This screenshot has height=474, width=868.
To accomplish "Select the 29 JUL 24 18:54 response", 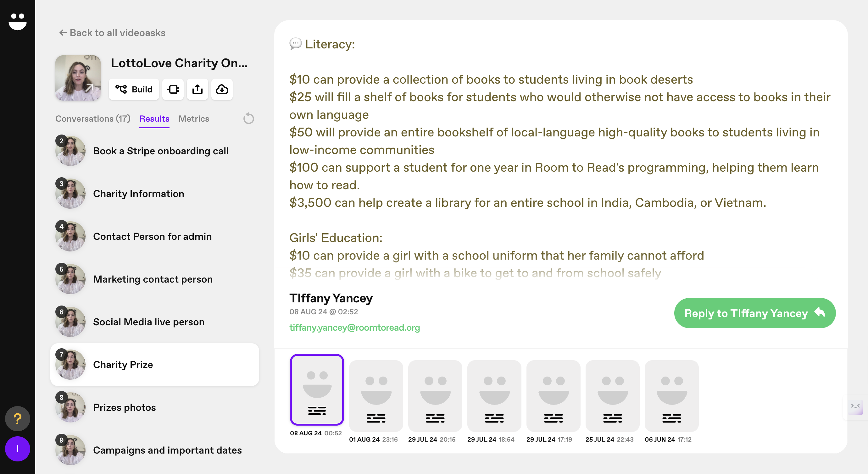I will tap(494, 396).
